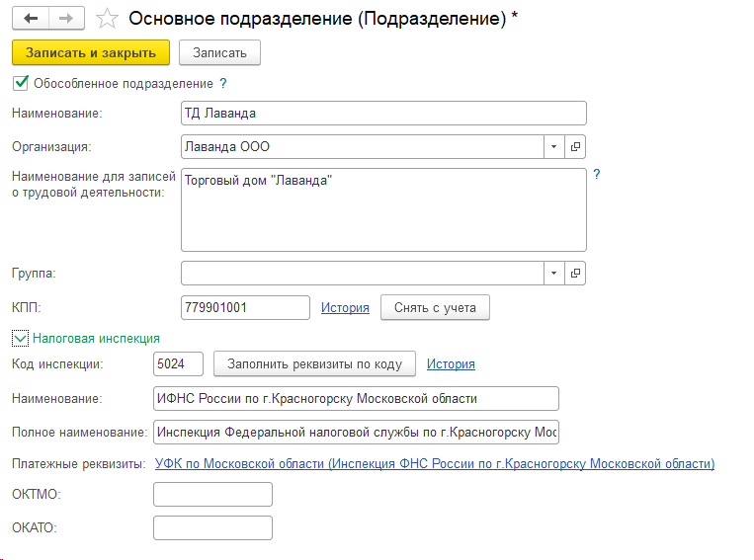Click the Торговый дом "Лаванда" text area

(x=383, y=209)
